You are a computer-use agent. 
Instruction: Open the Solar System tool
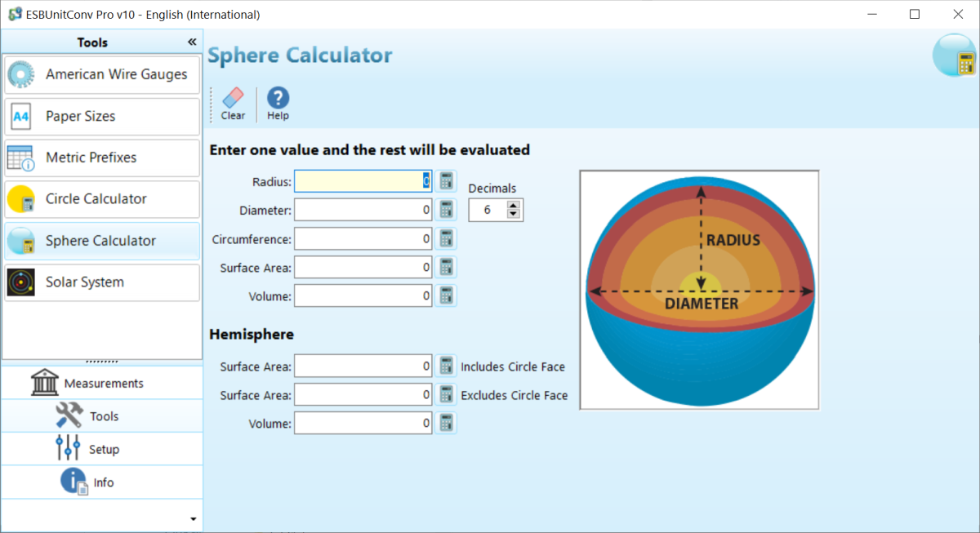pyautogui.click(x=101, y=282)
